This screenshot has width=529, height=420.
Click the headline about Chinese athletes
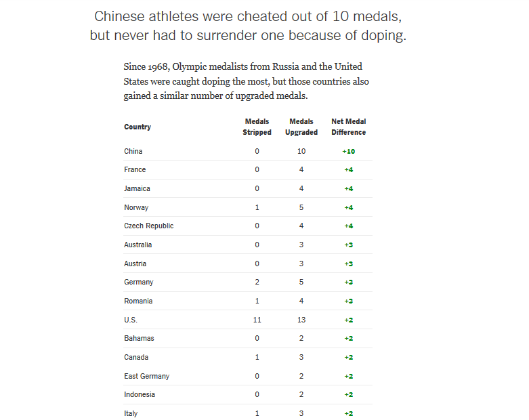248,26
